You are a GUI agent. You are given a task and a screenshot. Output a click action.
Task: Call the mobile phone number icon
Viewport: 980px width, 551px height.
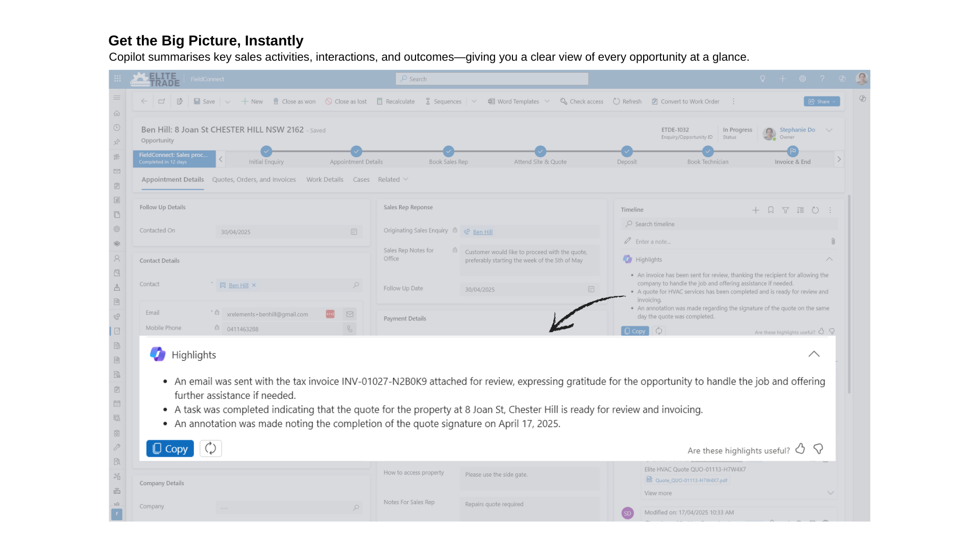click(350, 329)
